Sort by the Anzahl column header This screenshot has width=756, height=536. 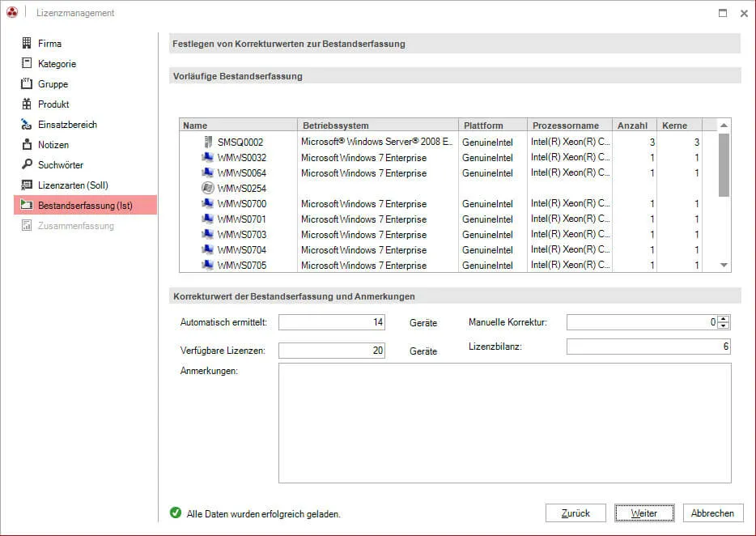coord(635,125)
